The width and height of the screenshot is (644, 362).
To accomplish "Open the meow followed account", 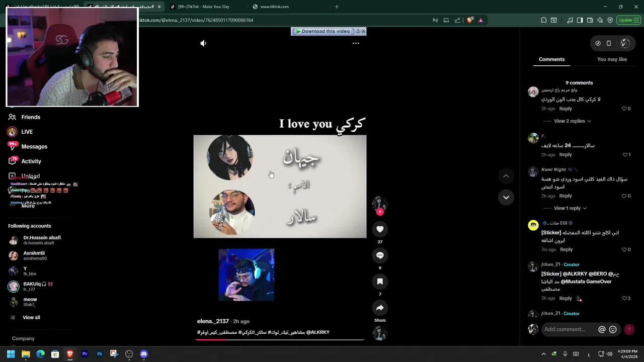I will coord(30,302).
